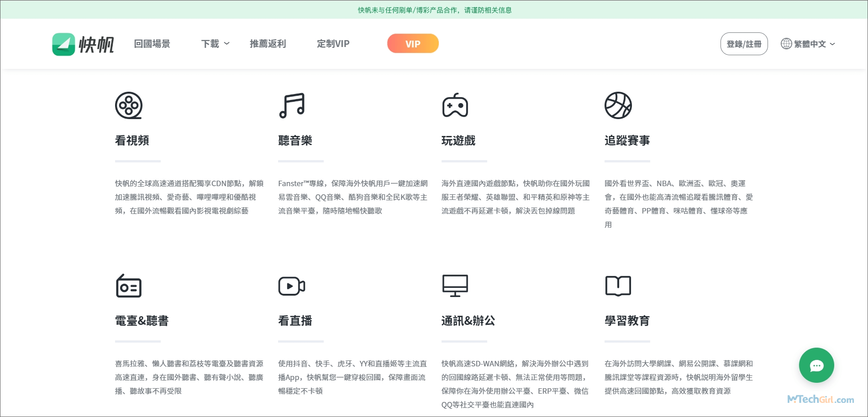Select 推薦返利 in the navigation bar

pos(268,43)
